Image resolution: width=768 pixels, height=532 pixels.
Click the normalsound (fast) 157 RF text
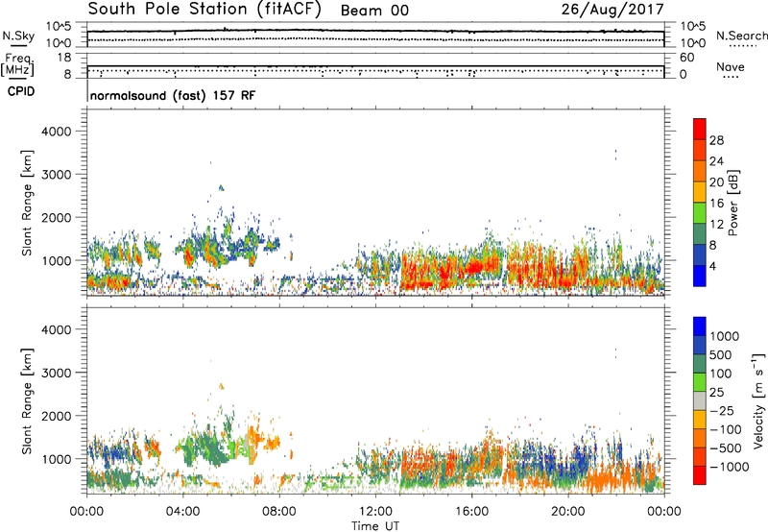[173, 95]
